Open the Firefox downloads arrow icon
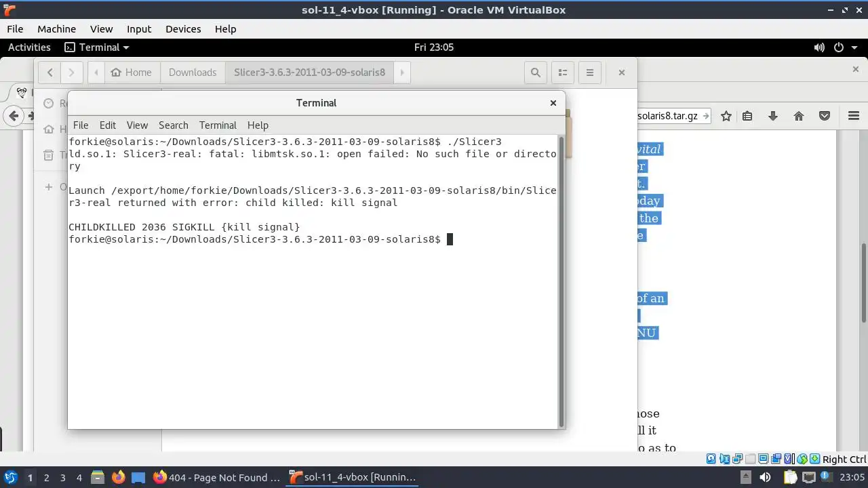This screenshot has width=868, height=488. tap(773, 116)
